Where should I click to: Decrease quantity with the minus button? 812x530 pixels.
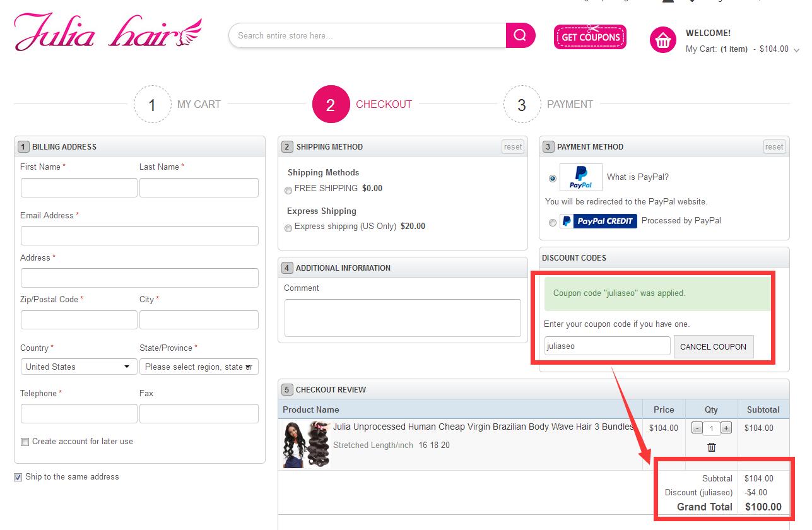click(697, 428)
